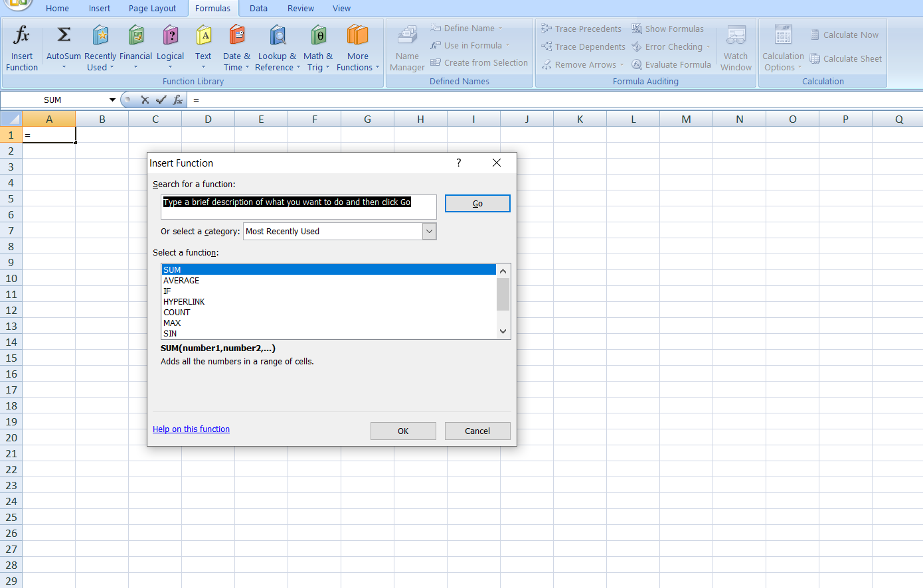Click in the formula bar input
Screen dimensions: 923x588
pyautogui.click(x=555, y=100)
